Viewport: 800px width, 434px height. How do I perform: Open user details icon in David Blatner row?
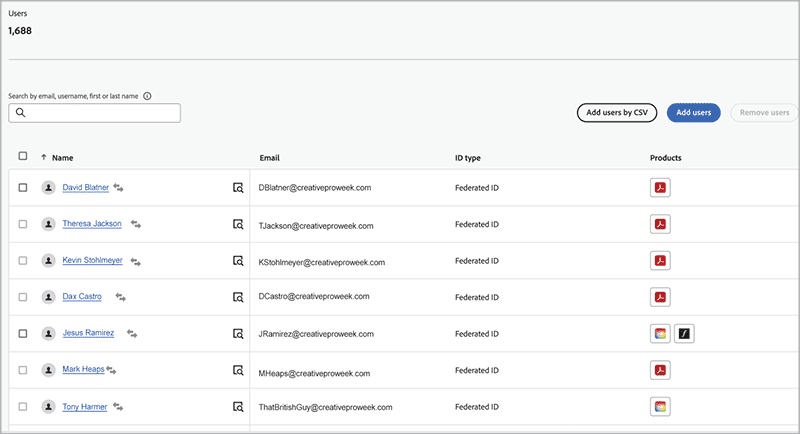tap(238, 188)
